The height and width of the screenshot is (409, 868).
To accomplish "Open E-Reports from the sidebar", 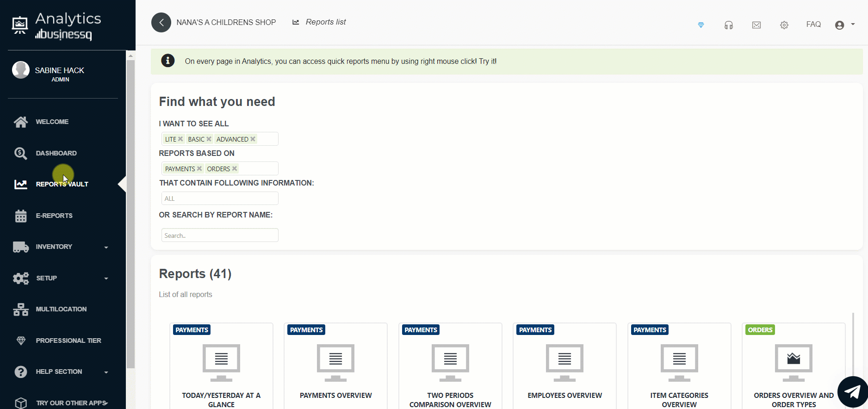I will click(54, 216).
